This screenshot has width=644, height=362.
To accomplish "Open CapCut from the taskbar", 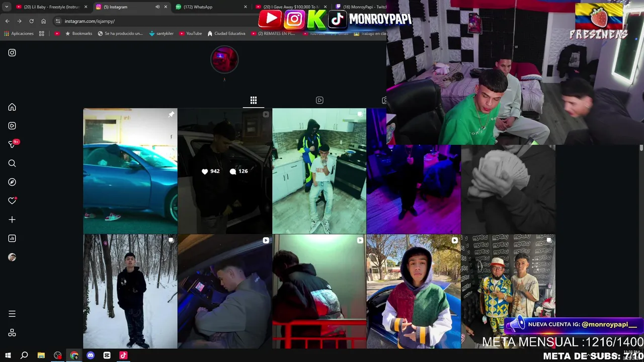I will tap(107, 355).
